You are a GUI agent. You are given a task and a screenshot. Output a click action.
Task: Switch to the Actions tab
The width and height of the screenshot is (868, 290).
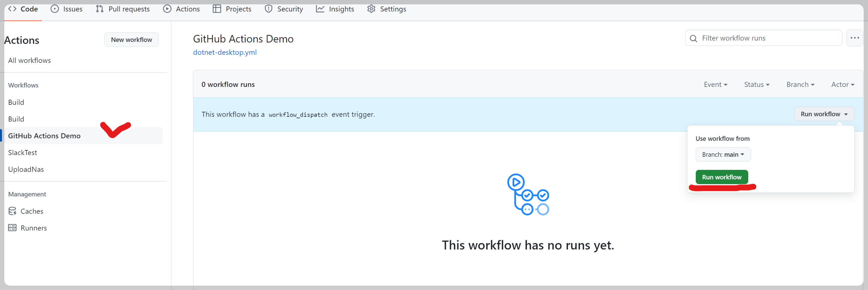click(x=181, y=9)
